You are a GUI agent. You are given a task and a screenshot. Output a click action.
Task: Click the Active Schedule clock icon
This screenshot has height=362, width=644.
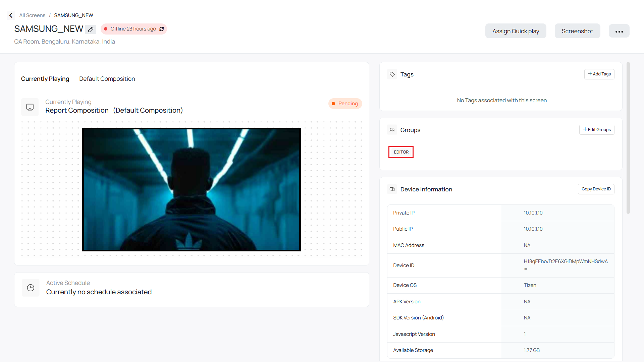(x=31, y=288)
